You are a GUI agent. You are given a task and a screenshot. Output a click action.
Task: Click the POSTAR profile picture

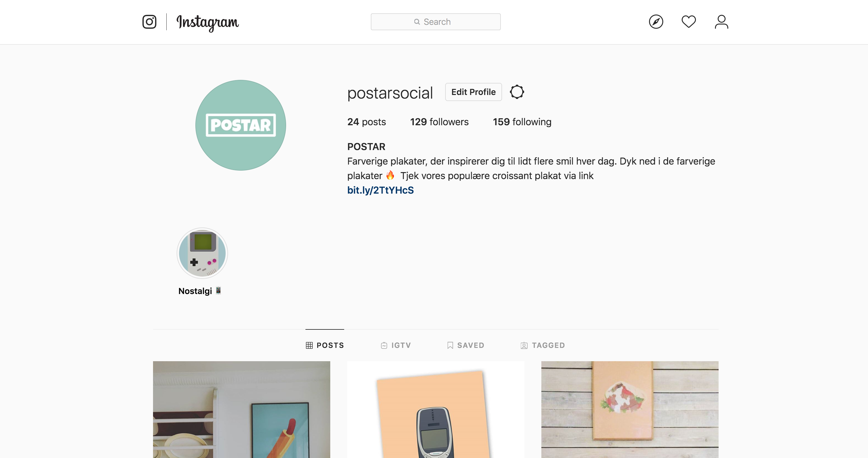coord(240,125)
